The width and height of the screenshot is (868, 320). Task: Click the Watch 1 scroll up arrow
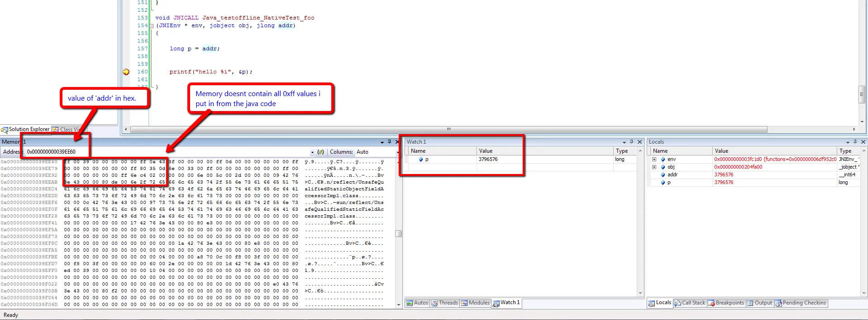[x=640, y=151]
